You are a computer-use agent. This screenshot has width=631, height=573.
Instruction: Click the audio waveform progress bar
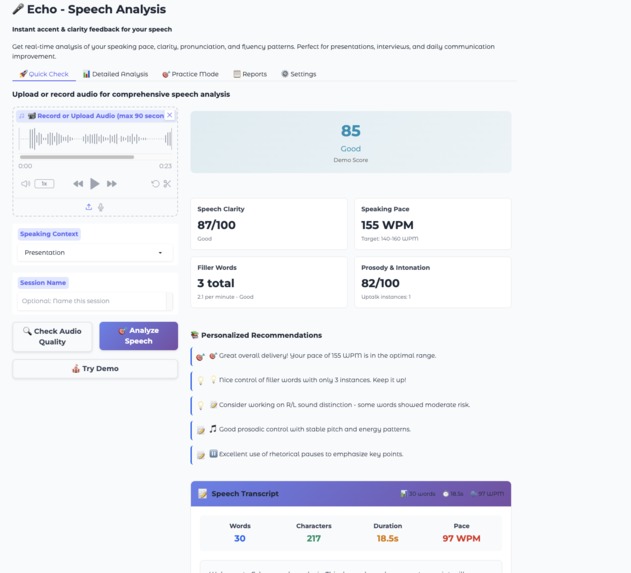tap(95, 157)
